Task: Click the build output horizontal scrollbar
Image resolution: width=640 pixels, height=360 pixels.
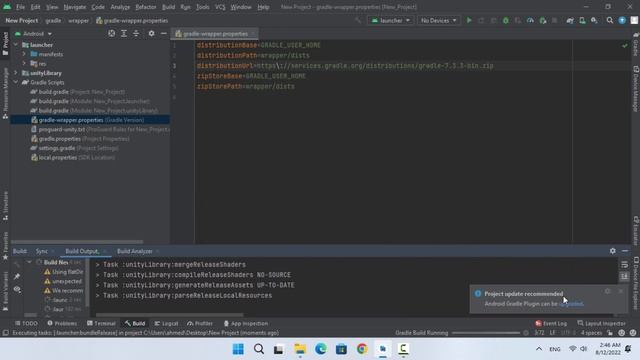Action: click(170, 315)
